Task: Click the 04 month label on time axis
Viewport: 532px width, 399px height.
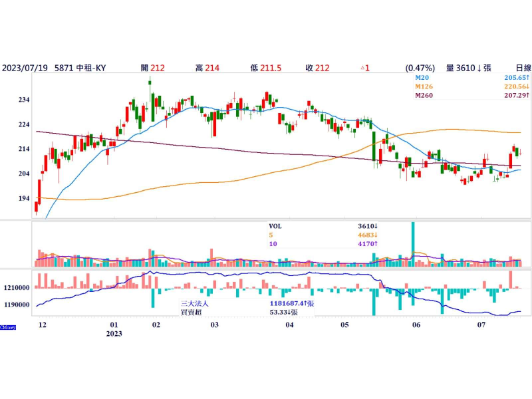Action: tap(289, 325)
